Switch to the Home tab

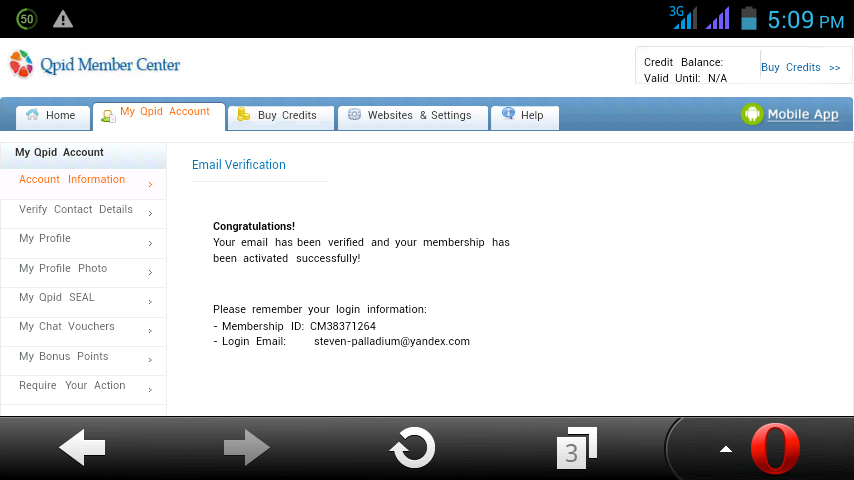pyautogui.click(x=53, y=117)
